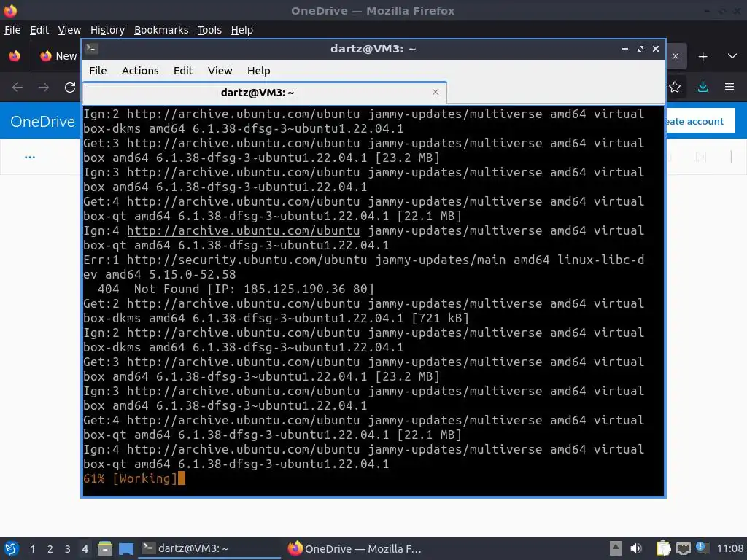
Task: Expand the list all tabs chevron
Action: point(732,56)
